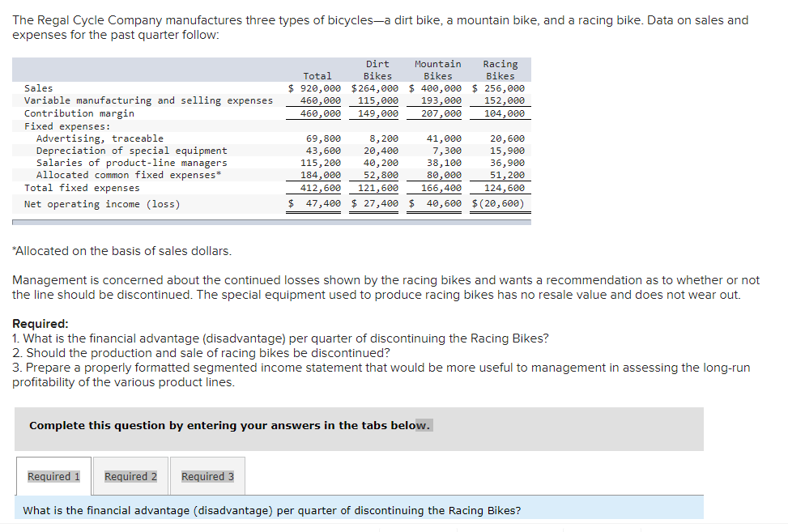Click Mountain Bikes sales $400,000
Image resolution: width=788 pixels, height=532 pixels.
[x=435, y=88]
